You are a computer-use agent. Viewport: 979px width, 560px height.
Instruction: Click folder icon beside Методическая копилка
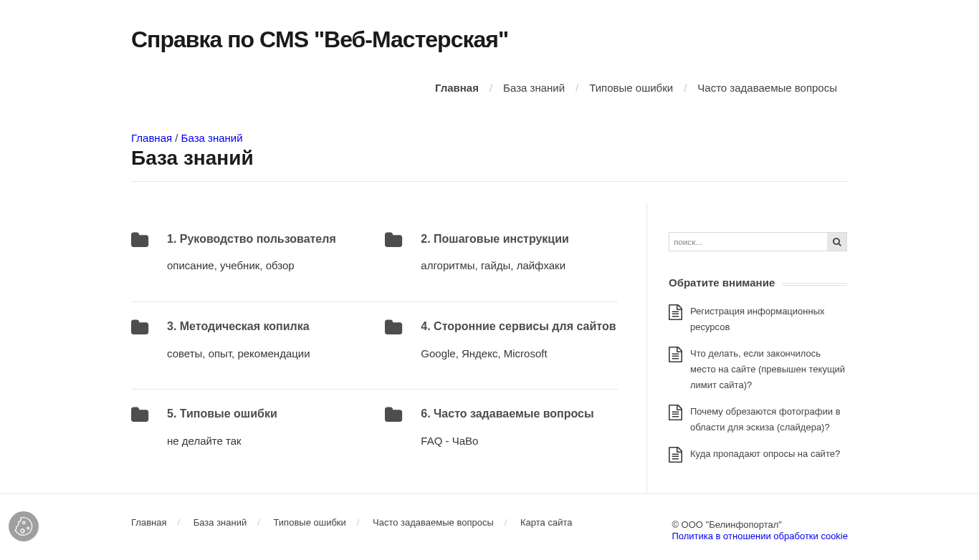140,327
